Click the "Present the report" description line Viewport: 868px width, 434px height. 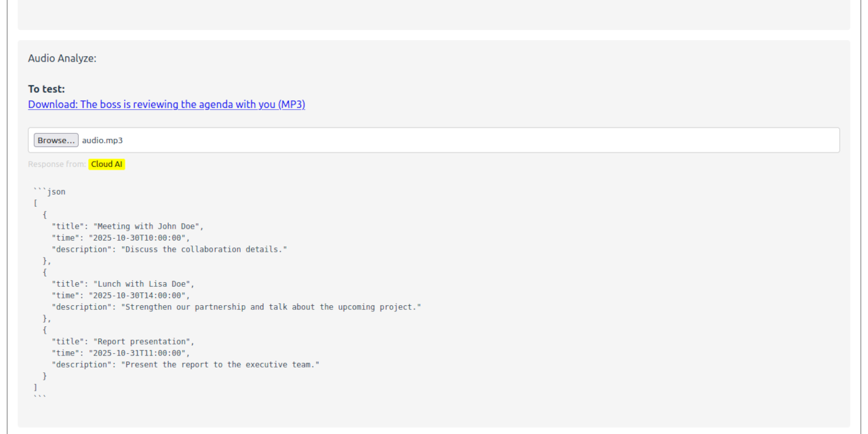click(x=186, y=365)
